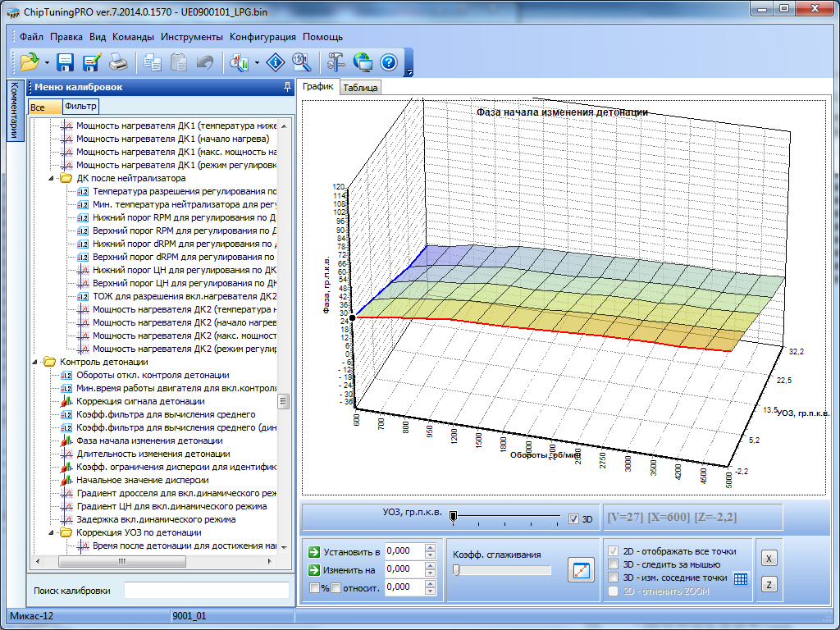Click the open file folder icon
This screenshot has height=630, width=840.
pyautogui.click(x=30, y=62)
